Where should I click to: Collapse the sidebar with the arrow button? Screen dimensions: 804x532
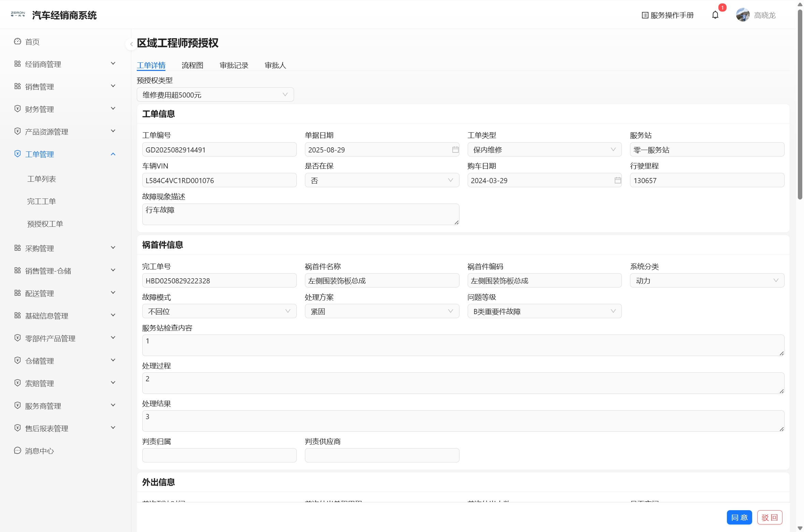point(131,44)
